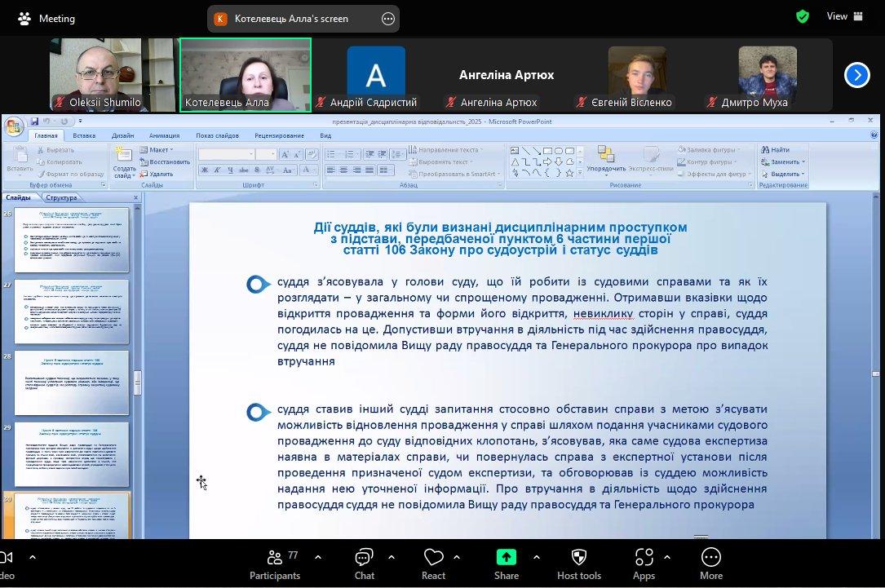Click the Shrink Font icon

[298, 154]
